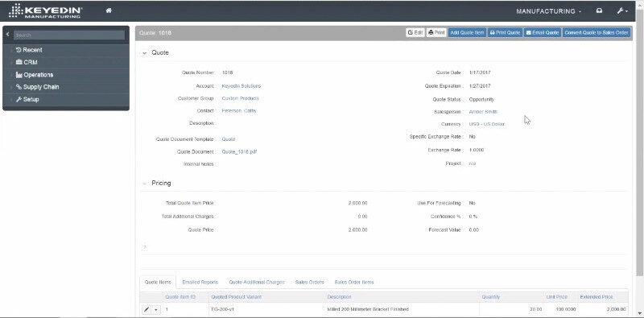The image size is (644, 318).
Task: Open the Quote_1018.pdf document link
Action: (x=239, y=151)
